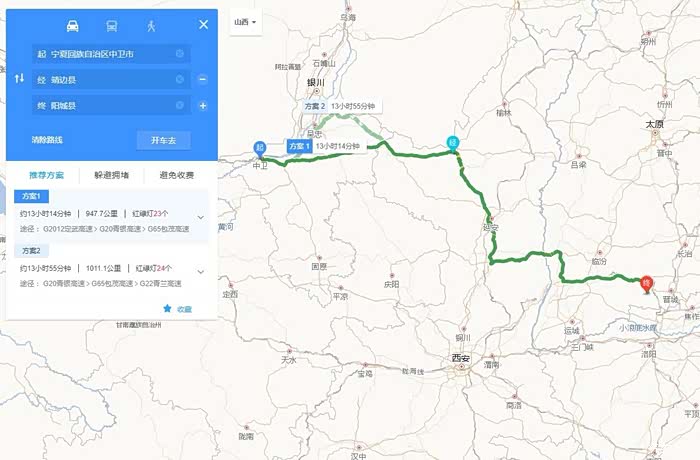Remove the 靖边县 waypoint with the minus icon

[x=203, y=79]
